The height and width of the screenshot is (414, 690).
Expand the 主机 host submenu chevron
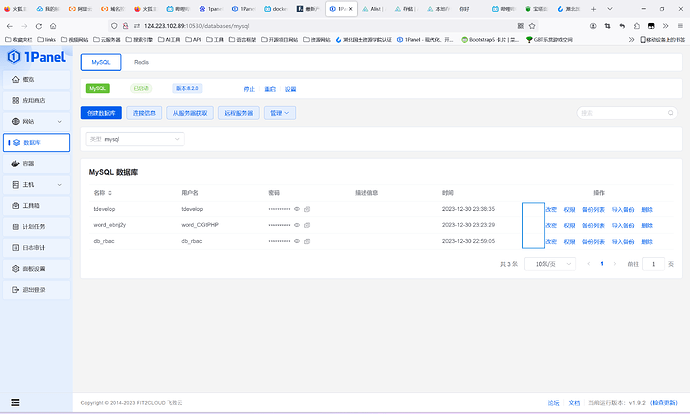59,185
